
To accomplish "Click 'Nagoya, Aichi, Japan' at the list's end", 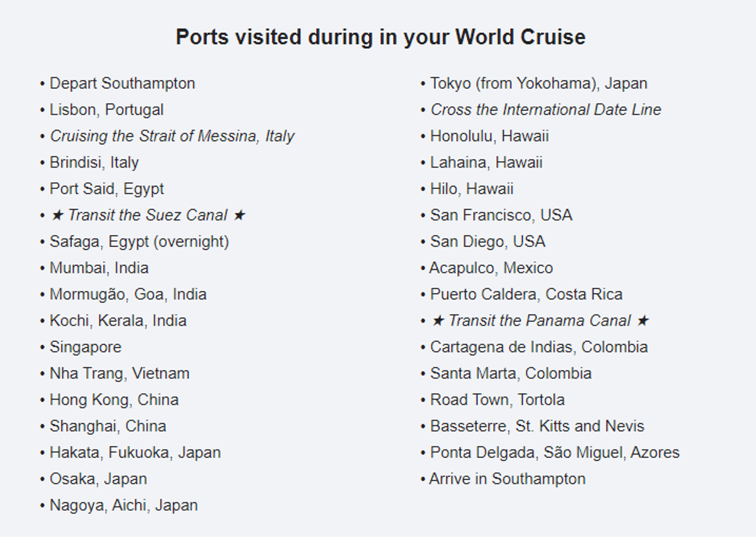I will [123, 506].
